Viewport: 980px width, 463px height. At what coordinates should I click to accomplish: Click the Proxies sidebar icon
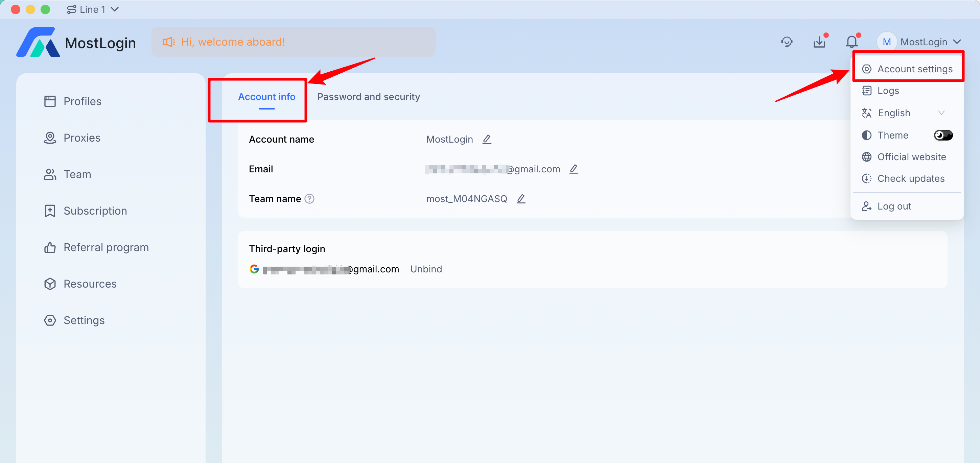pyautogui.click(x=50, y=138)
